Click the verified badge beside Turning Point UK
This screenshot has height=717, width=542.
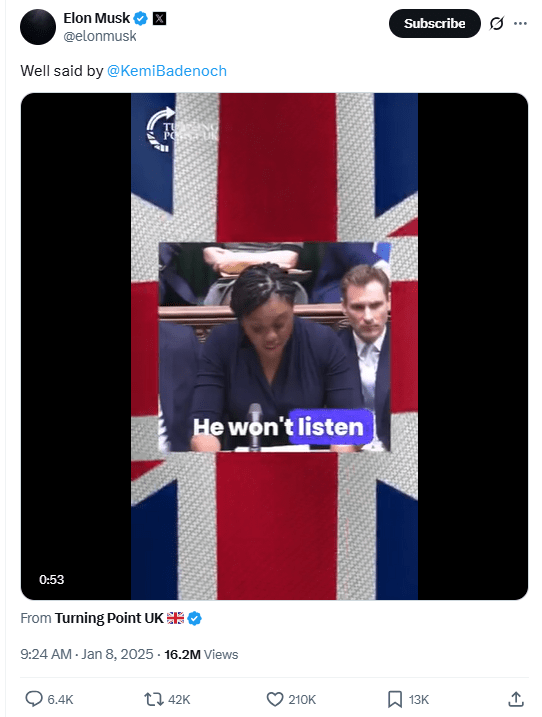coord(194,618)
